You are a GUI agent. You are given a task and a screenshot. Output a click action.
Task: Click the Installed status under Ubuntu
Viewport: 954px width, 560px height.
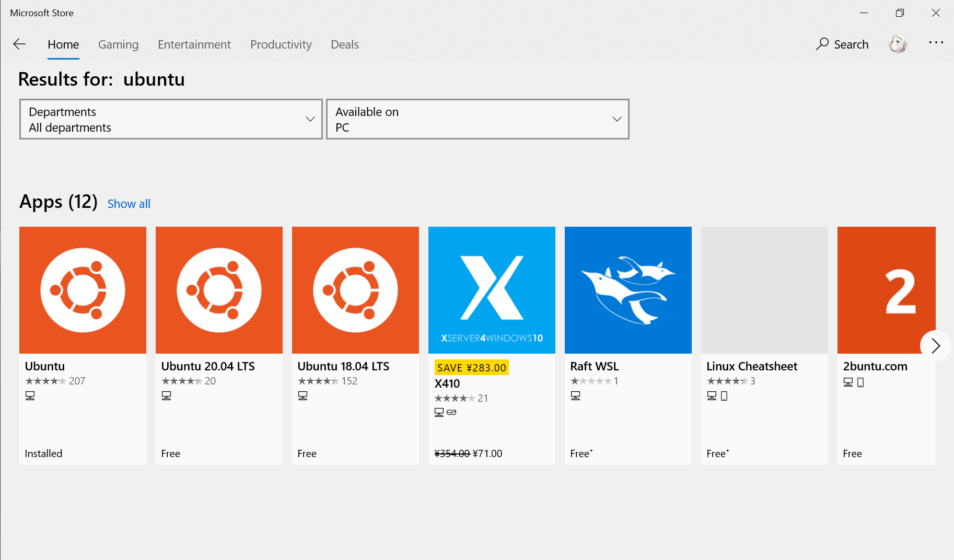tap(43, 453)
